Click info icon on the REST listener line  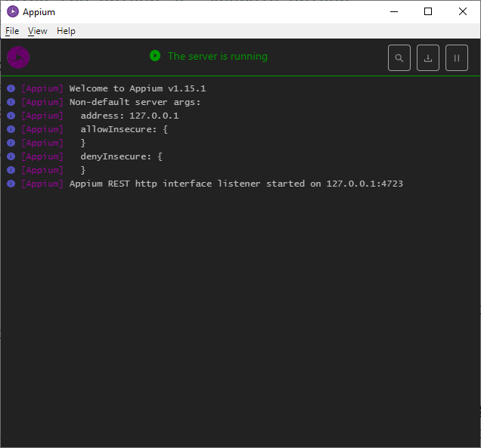pyautogui.click(x=11, y=184)
